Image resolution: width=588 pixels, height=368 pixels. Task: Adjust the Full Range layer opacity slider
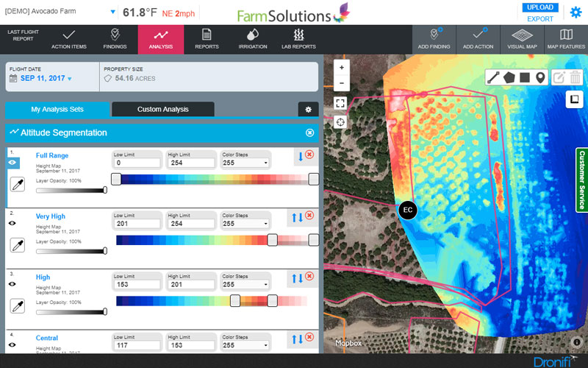tap(104, 190)
